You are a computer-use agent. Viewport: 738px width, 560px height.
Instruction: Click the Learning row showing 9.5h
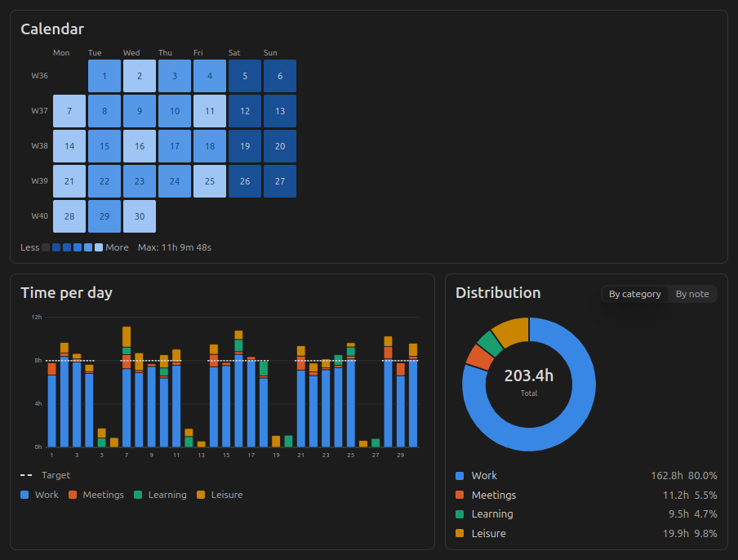point(586,514)
